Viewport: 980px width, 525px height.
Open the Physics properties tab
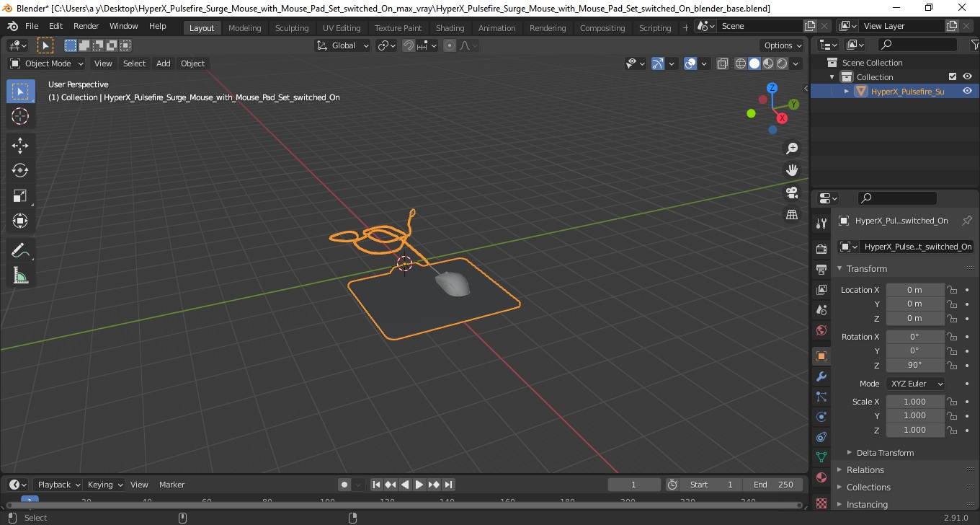coord(821,417)
